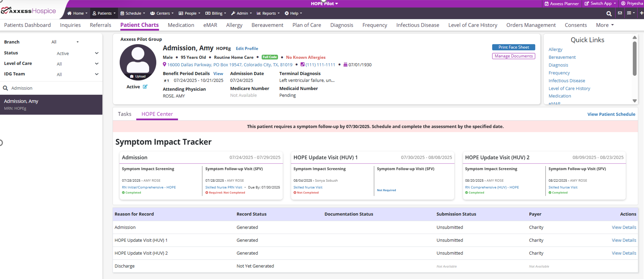This screenshot has width=644, height=279.
Task: View Details for HOPE Update Visit (HUV) 2
Action: pos(624,253)
